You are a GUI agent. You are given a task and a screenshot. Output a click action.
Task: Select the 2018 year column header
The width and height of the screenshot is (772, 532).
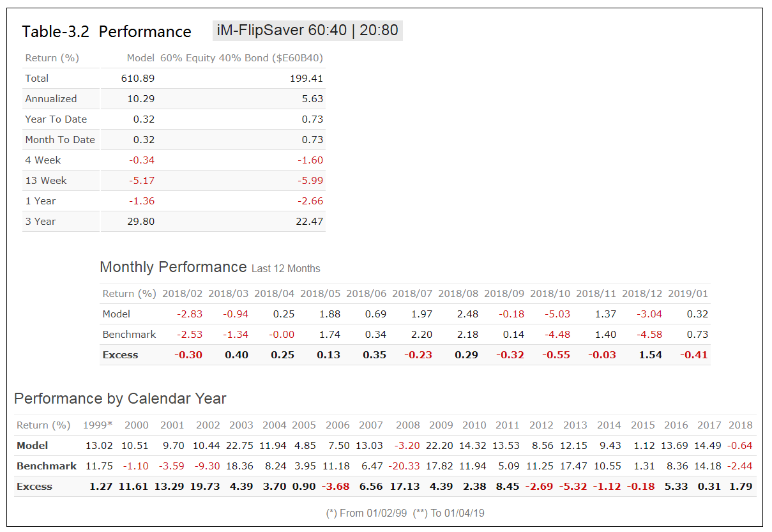point(741,425)
